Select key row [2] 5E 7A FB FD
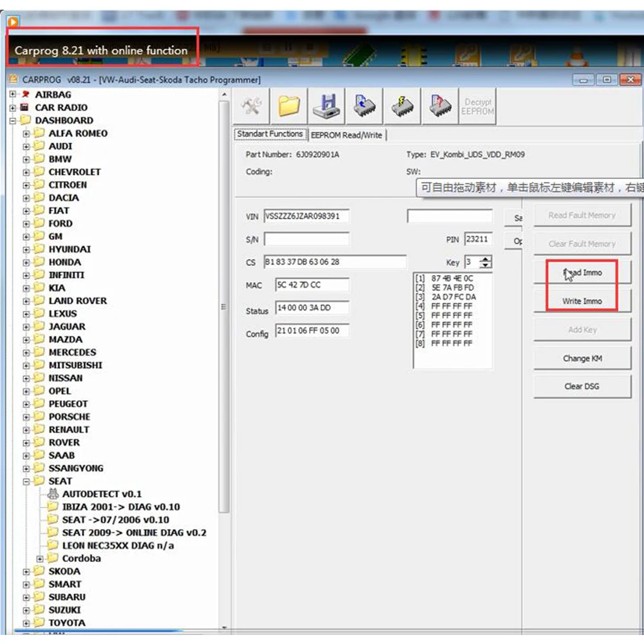 [445, 287]
